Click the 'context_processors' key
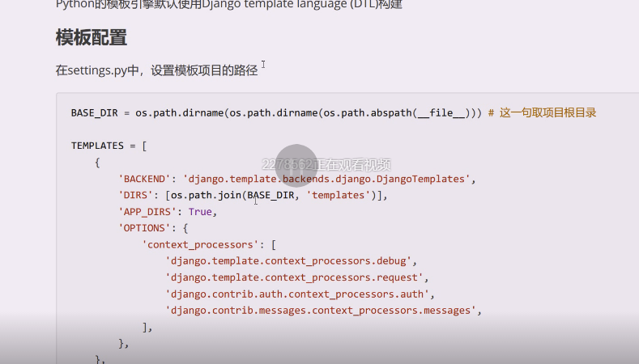This screenshot has width=639, height=364. 200,245
